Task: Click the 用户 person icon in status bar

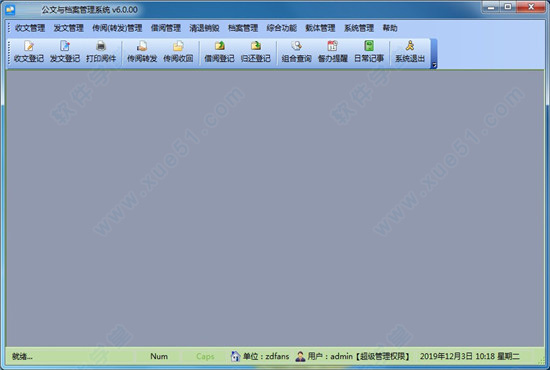Action: coord(300,356)
